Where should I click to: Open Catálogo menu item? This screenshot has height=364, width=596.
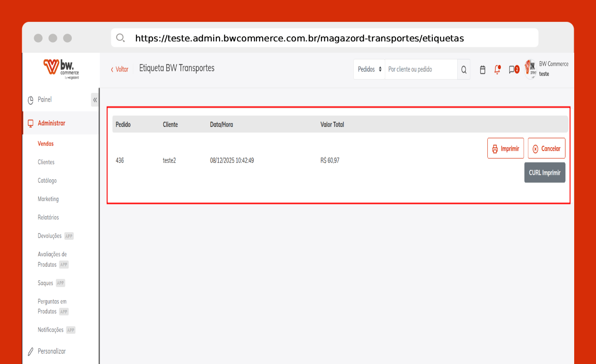(47, 180)
